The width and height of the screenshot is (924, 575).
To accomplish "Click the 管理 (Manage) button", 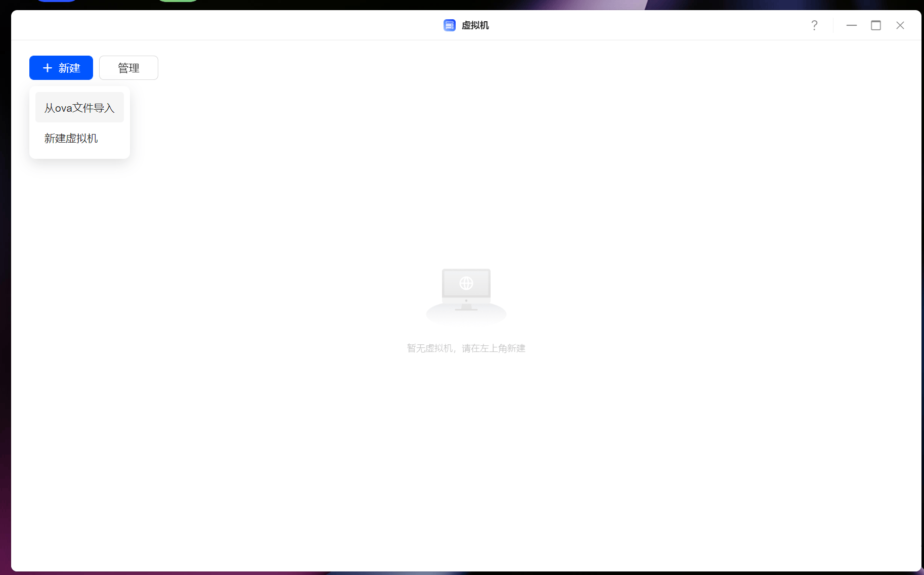I will click(x=128, y=67).
